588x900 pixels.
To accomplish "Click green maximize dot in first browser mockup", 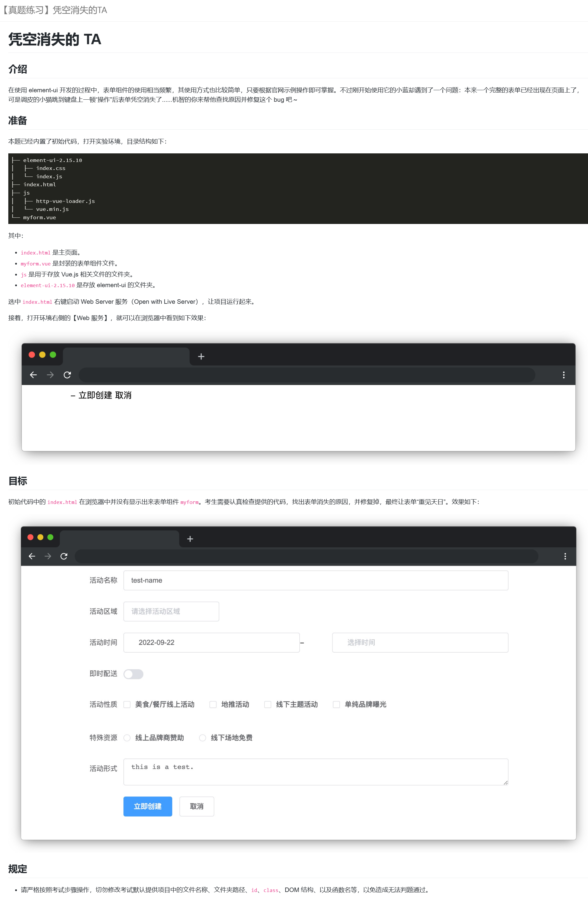I will (53, 354).
